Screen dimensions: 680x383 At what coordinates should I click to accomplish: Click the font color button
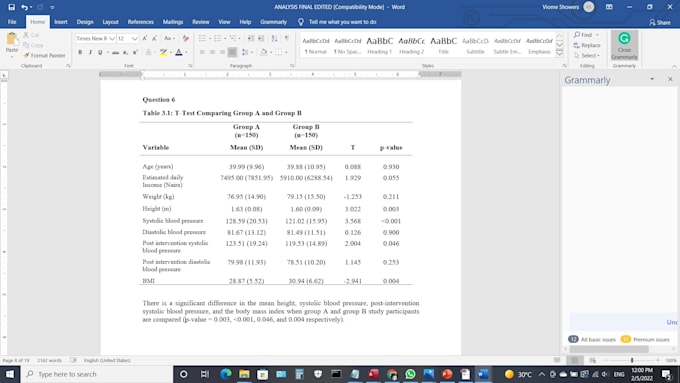178,52
